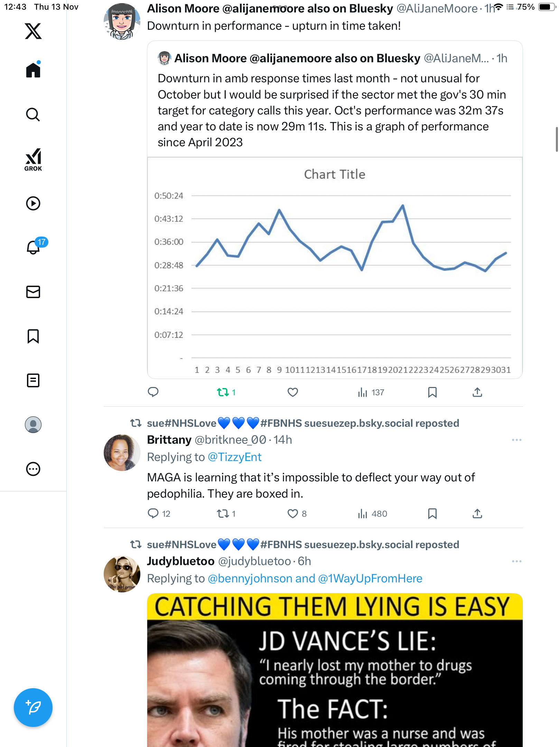This screenshot has height=747, width=560.
Task: Open more options on Brittany's post
Action: tap(516, 440)
